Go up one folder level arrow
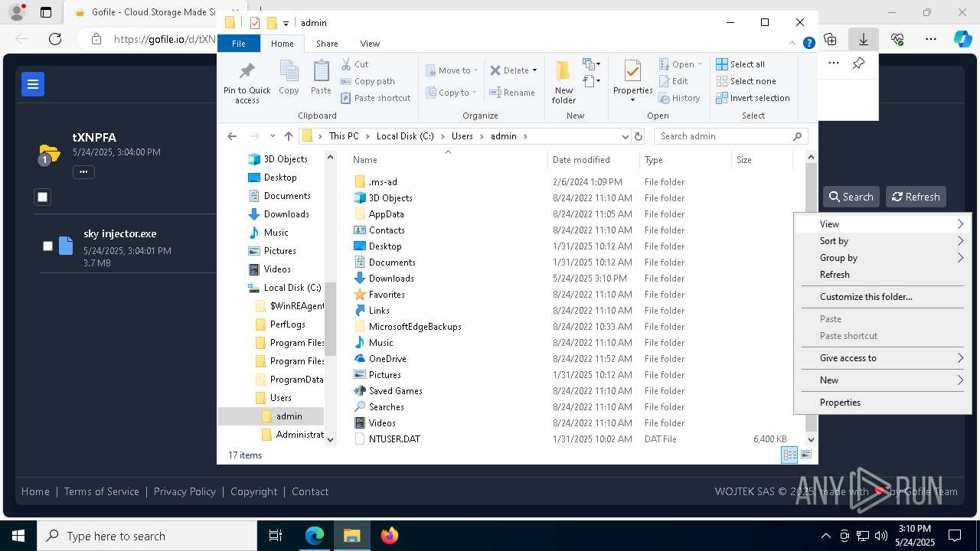This screenshot has height=551, width=980. pyautogui.click(x=289, y=136)
